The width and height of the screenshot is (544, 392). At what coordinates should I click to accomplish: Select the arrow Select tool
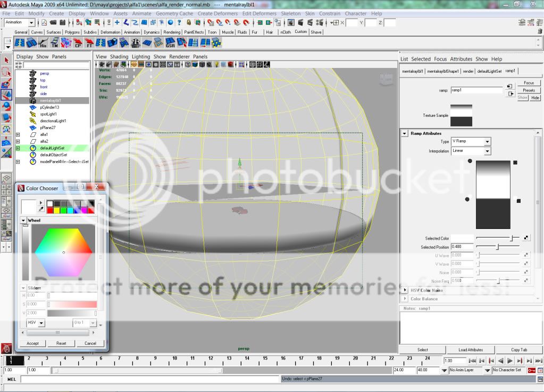click(x=6, y=60)
